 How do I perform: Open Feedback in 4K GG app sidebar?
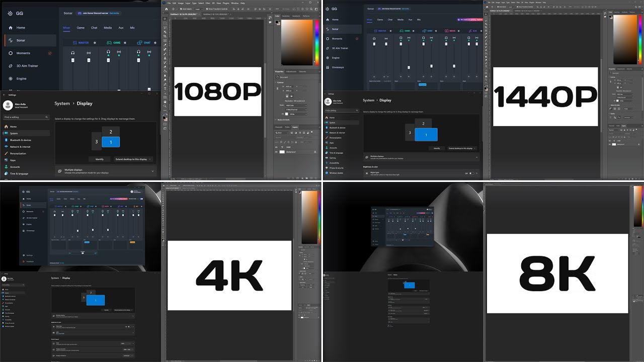coord(30,261)
